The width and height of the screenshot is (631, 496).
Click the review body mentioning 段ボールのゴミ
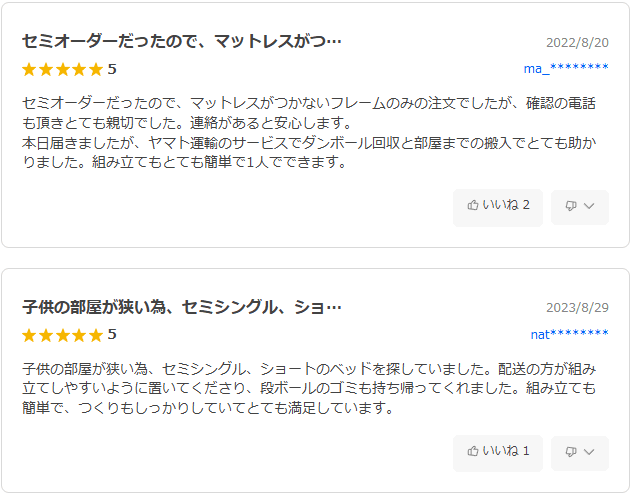click(310, 389)
